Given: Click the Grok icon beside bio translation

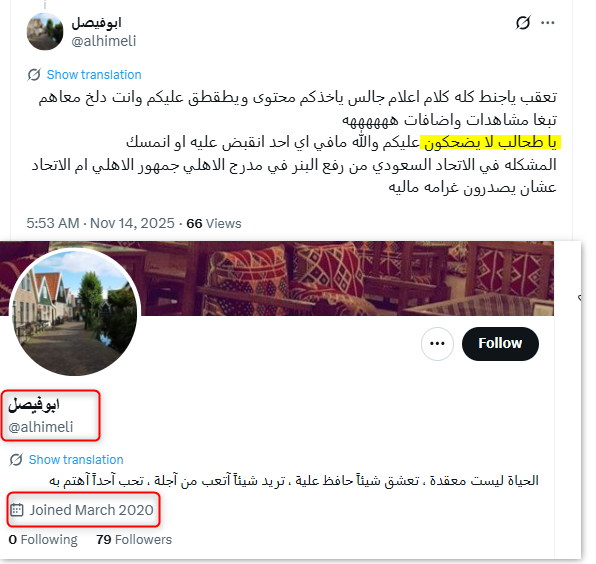Looking at the screenshot, I should coord(16,459).
